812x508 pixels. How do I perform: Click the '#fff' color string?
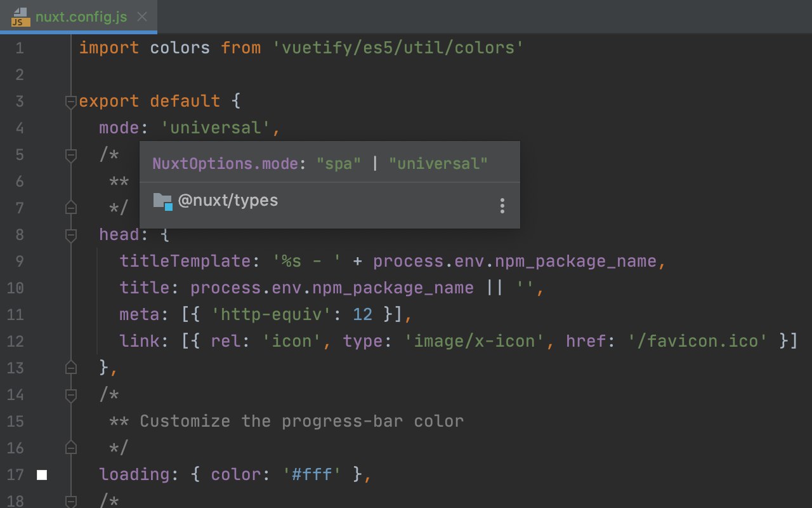[312, 475]
